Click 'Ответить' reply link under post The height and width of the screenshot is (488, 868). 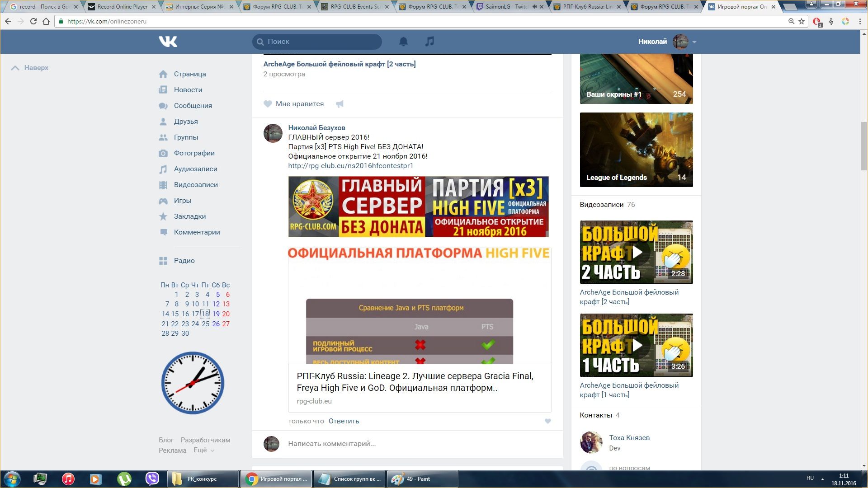pos(344,421)
